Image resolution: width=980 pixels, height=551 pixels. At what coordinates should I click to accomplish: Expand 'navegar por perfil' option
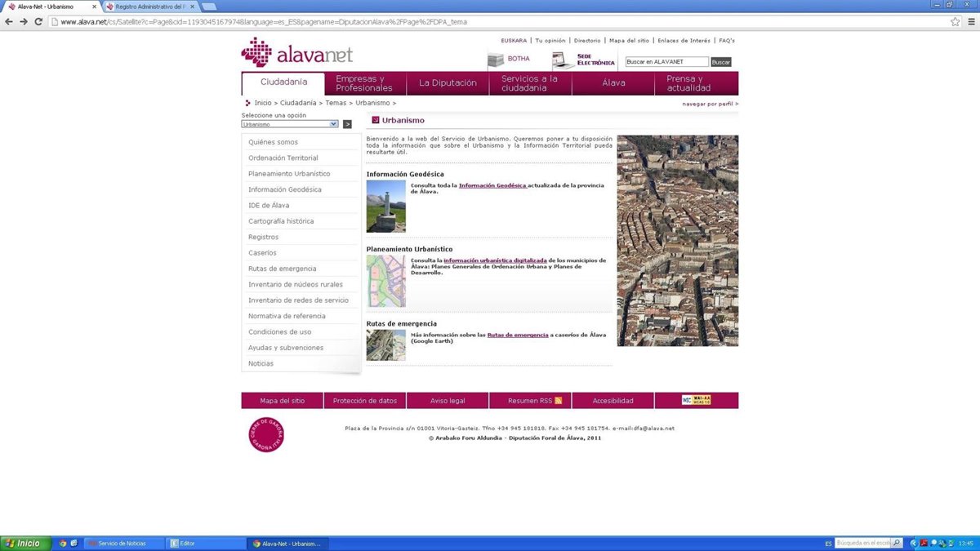pos(710,104)
